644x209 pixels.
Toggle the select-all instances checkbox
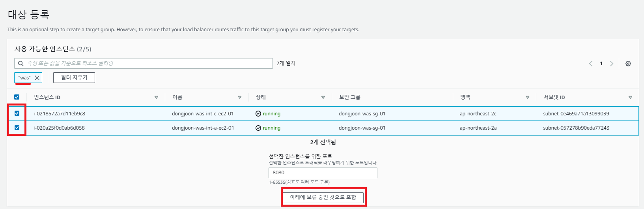tap(17, 97)
